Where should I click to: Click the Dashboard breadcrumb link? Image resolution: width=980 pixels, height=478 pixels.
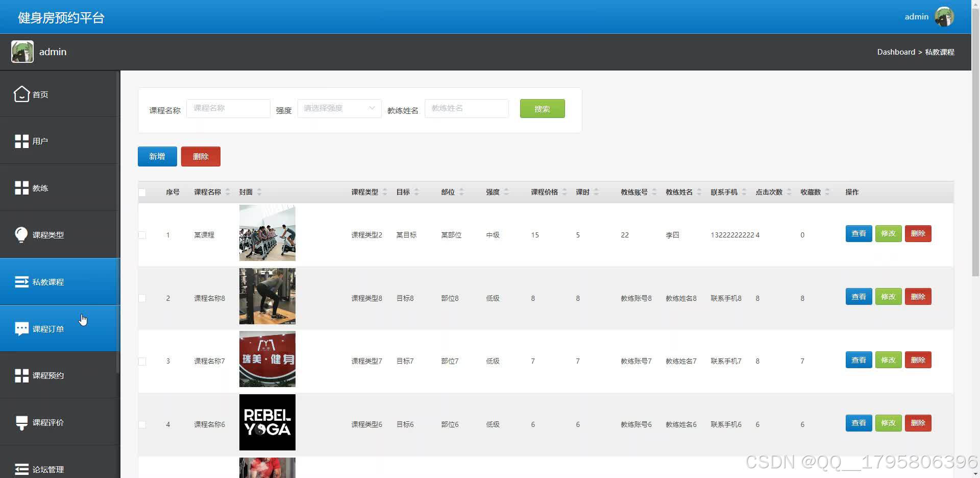(x=896, y=52)
